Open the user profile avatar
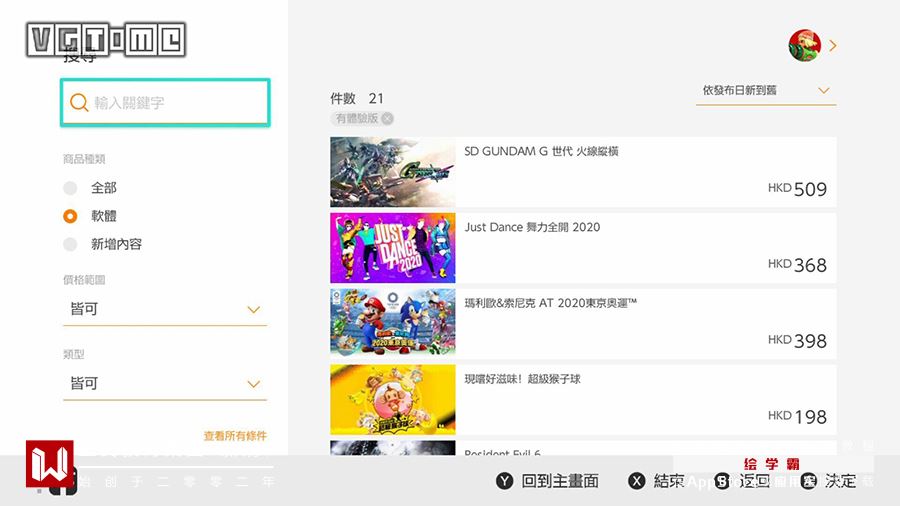The image size is (900, 506). [804, 45]
